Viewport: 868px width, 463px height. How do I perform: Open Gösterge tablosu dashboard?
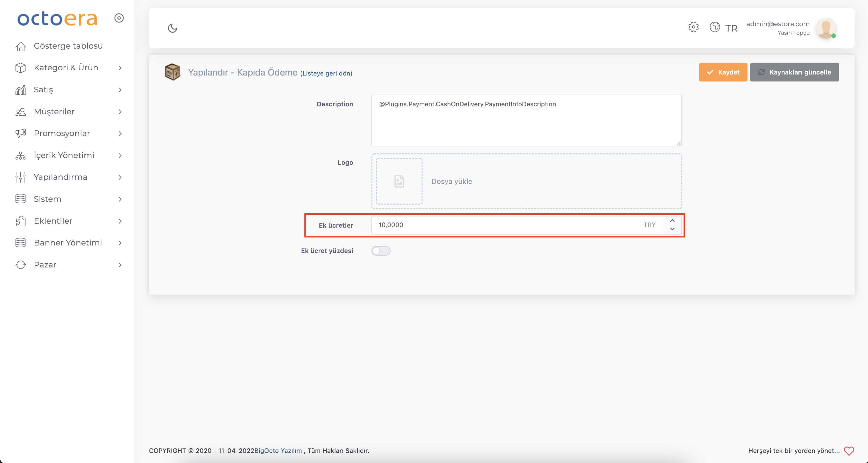tap(68, 46)
